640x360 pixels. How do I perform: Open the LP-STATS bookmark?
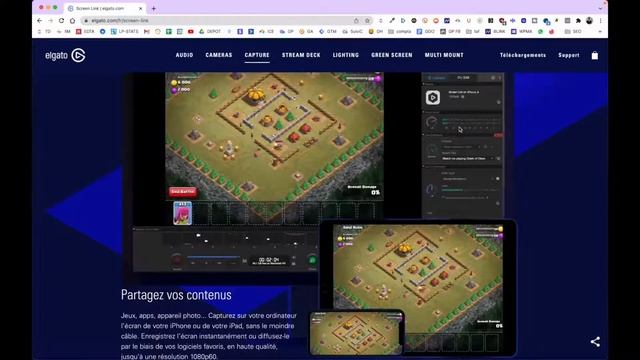(125, 31)
